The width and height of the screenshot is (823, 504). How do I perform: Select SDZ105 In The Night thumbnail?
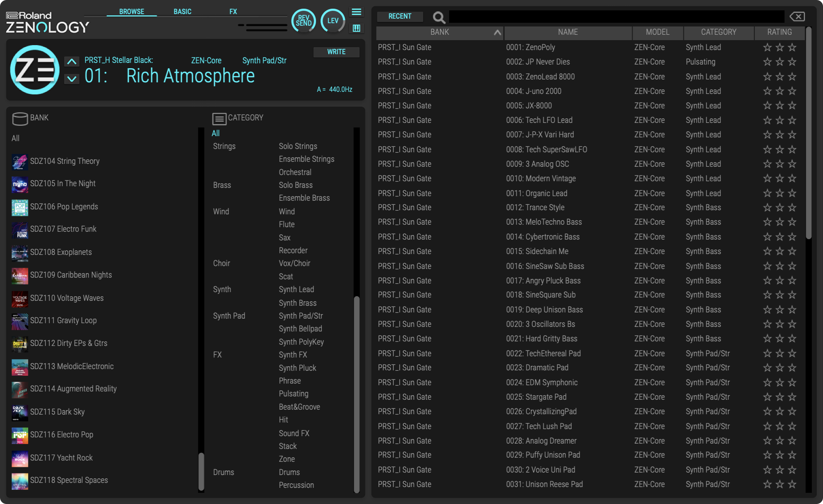coord(20,185)
